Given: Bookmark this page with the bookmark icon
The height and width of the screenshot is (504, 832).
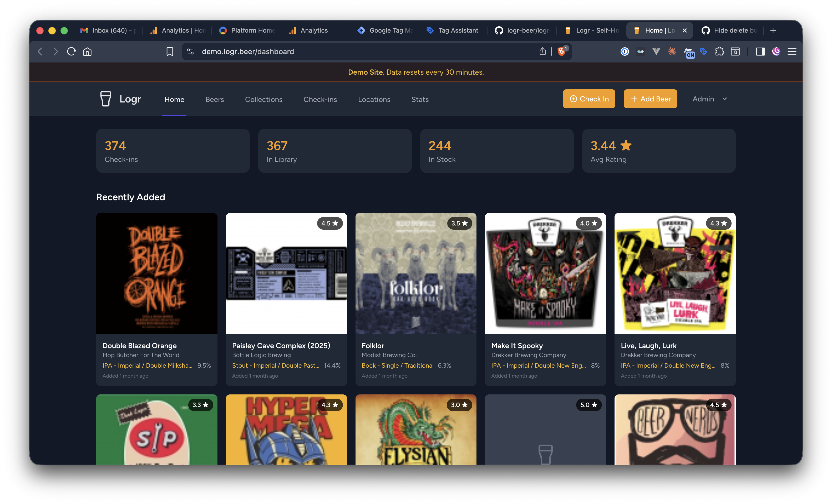Looking at the screenshot, I should coord(170,51).
